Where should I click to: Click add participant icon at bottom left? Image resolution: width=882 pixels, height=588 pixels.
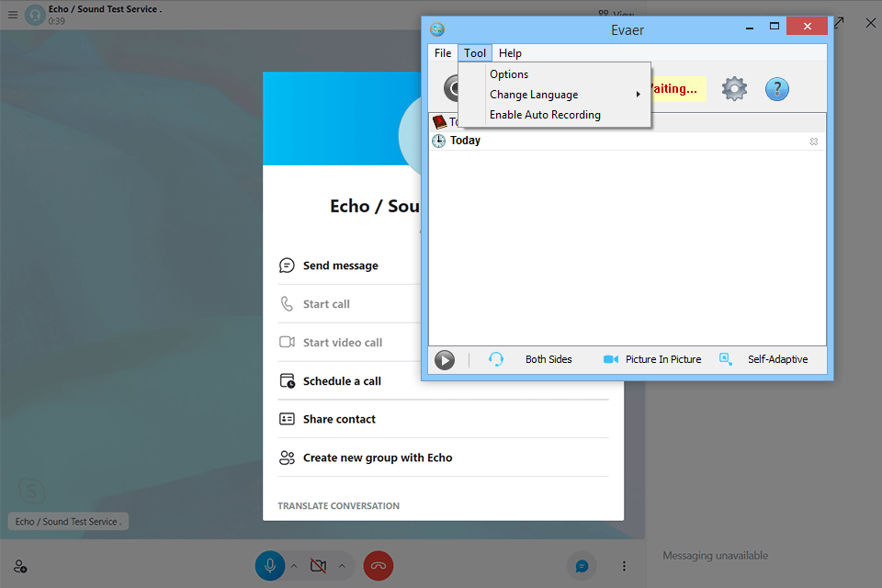point(20,566)
